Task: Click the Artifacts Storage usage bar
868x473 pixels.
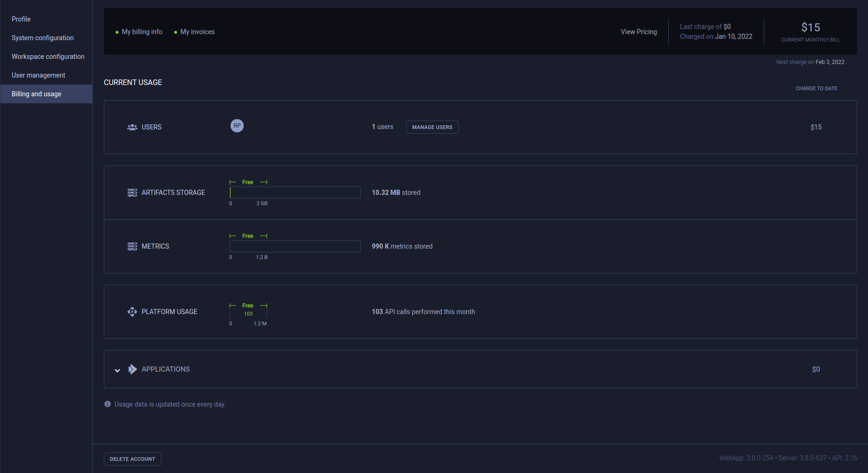Action: [x=295, y=192]
